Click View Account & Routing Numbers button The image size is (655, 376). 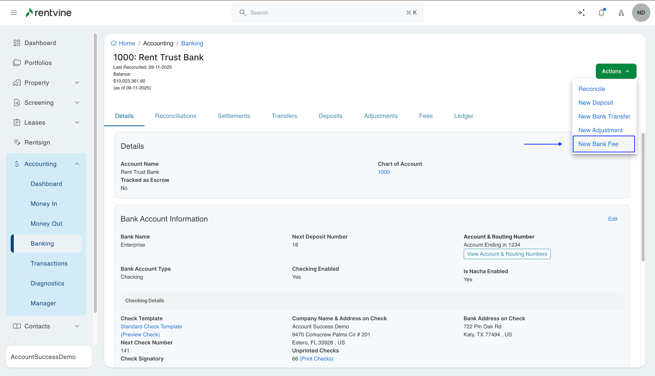[x=507, y=254]
